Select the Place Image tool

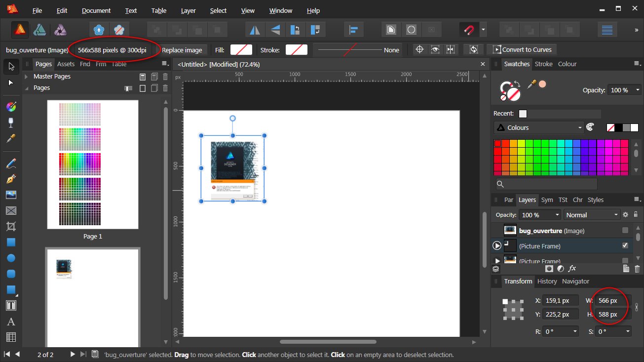(11, 195)
